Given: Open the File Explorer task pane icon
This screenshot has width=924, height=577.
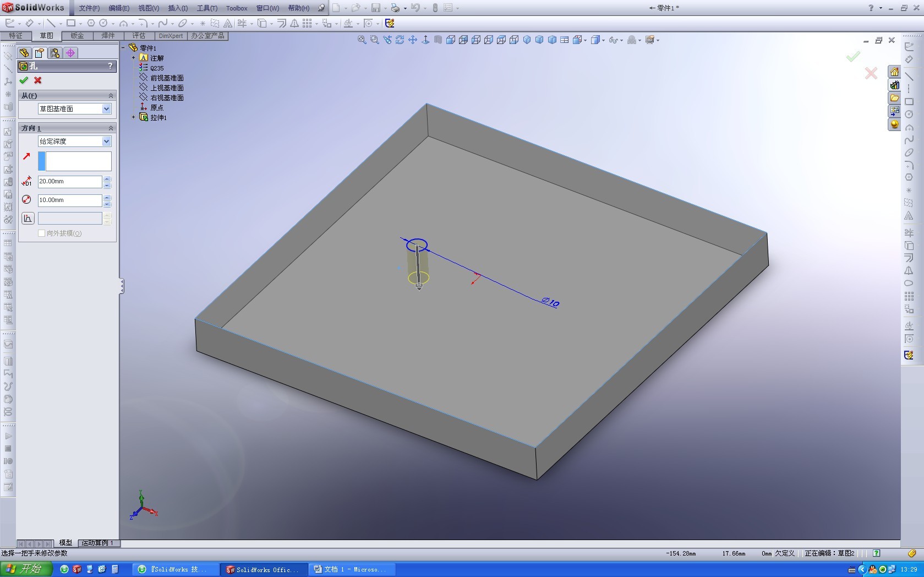Looking at the screenshot, I should point(895,98).
